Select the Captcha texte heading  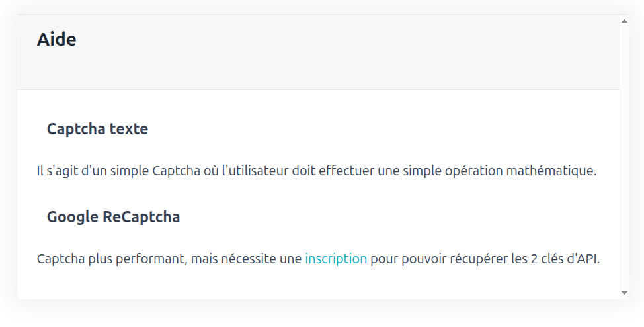[97, 128]
